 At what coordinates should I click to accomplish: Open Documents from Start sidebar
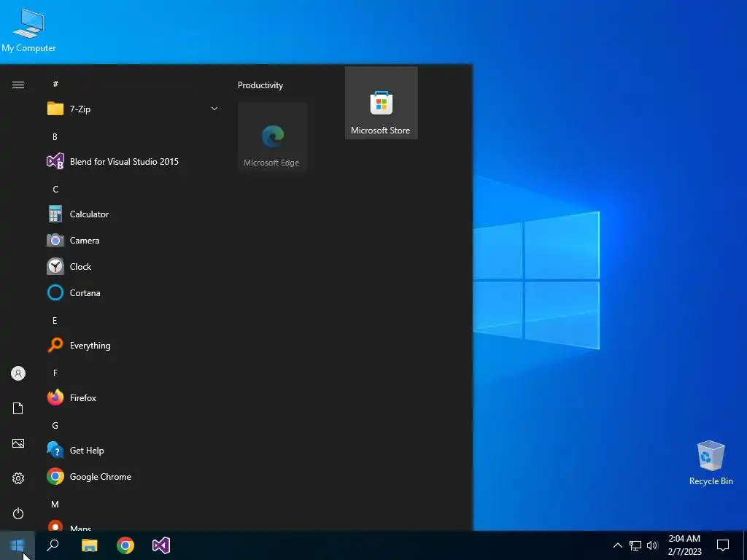pyautogui.click(x=18, y=408)
